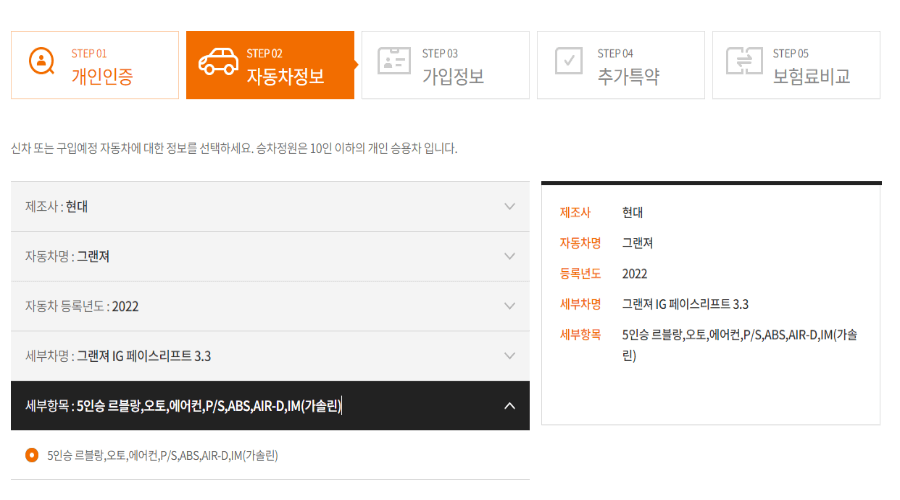This screenshot has height=500, width=900.
Task: Click the chevron on the 자동차명 row
Action: click(x=510, y=257)
